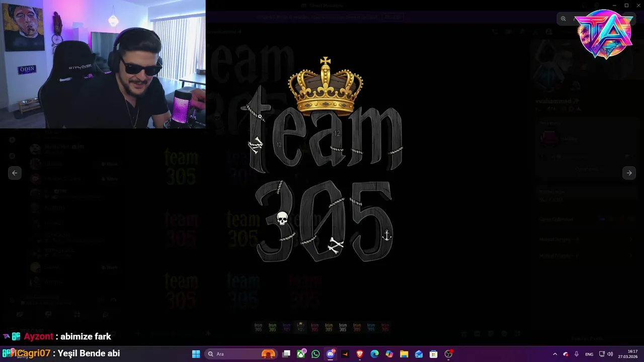Open WhatsApp from the taskbar
The height and width of the screenshot is (362, 644).
pos(315,354)
